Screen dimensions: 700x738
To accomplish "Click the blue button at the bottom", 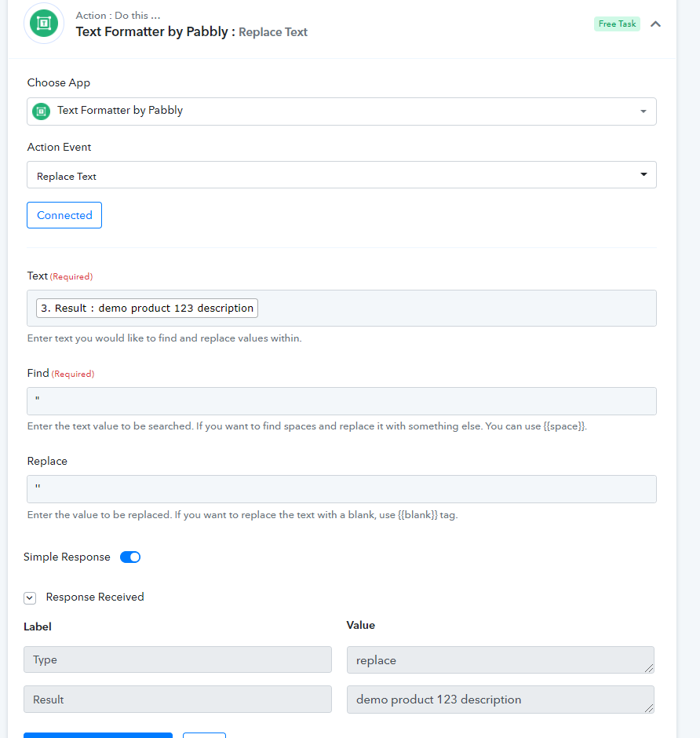I will click(98, 735).
